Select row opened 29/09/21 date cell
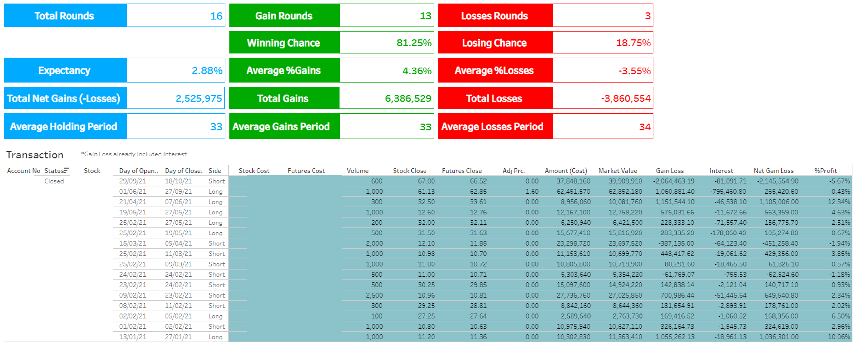The height and width of the screenshot is (350, 868). 133,181
